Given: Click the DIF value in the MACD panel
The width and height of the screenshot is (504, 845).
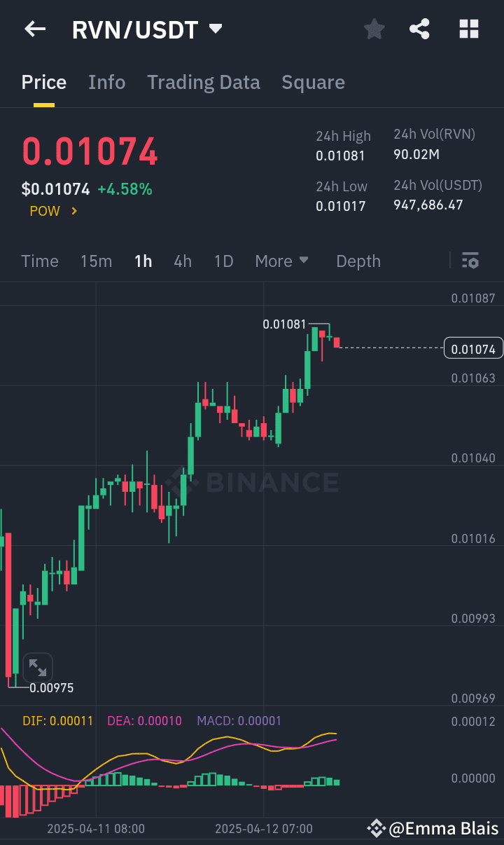Looking at the screenshot, I should [58, 721].
